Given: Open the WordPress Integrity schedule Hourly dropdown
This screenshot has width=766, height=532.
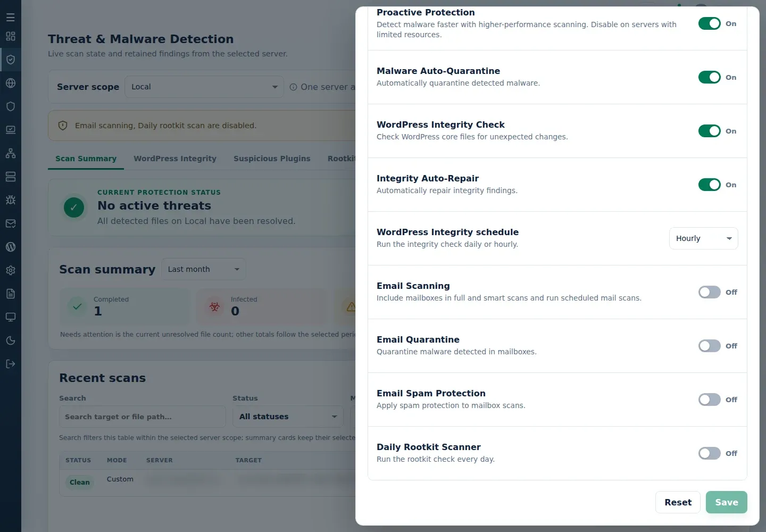Looking at the screenshot, I should pyautogui.click(x=704, y=238).
